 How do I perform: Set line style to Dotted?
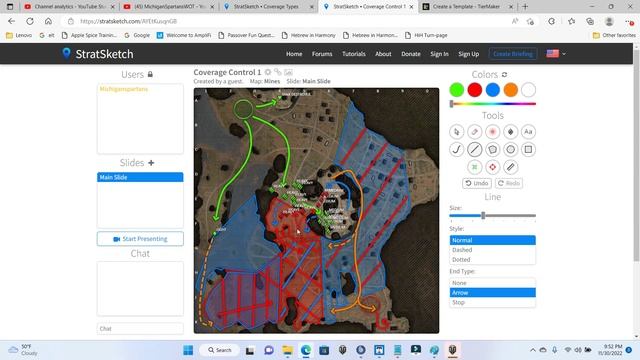click(x=493, y=260)
